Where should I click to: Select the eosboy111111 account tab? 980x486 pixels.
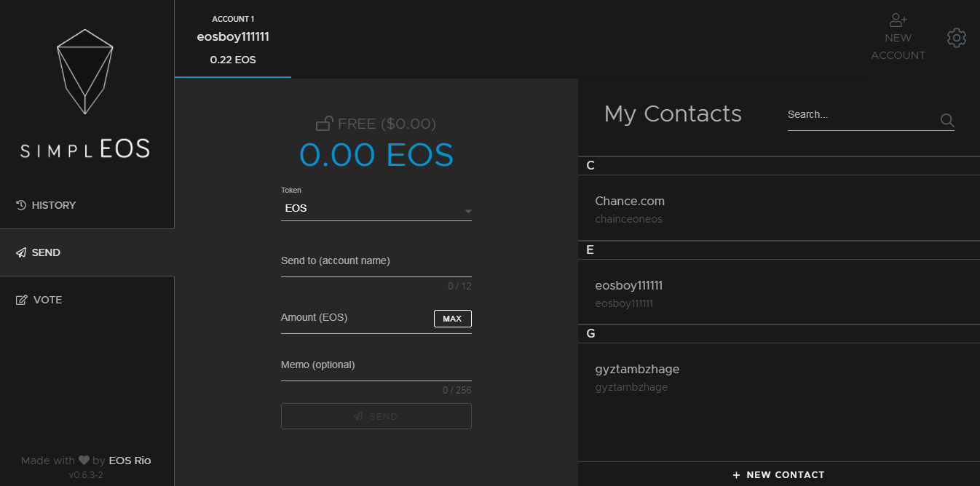tap(233, 39)
